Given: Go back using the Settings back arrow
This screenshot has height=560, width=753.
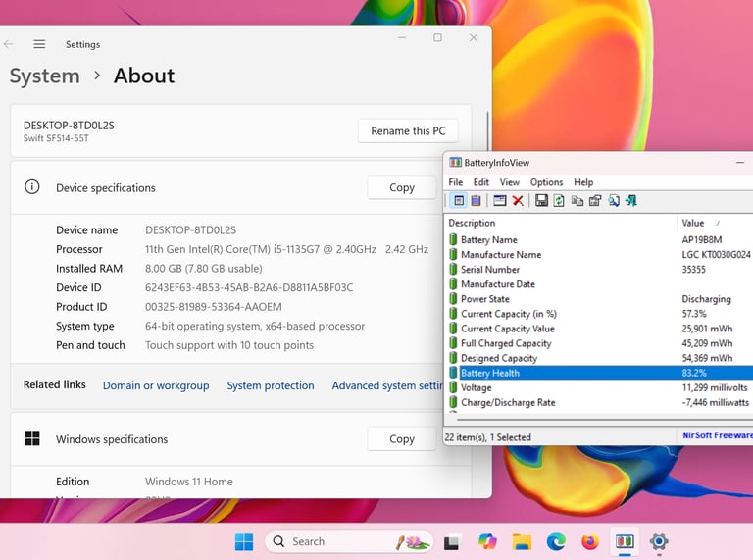Looking at the screenshot, I should 9,44.
